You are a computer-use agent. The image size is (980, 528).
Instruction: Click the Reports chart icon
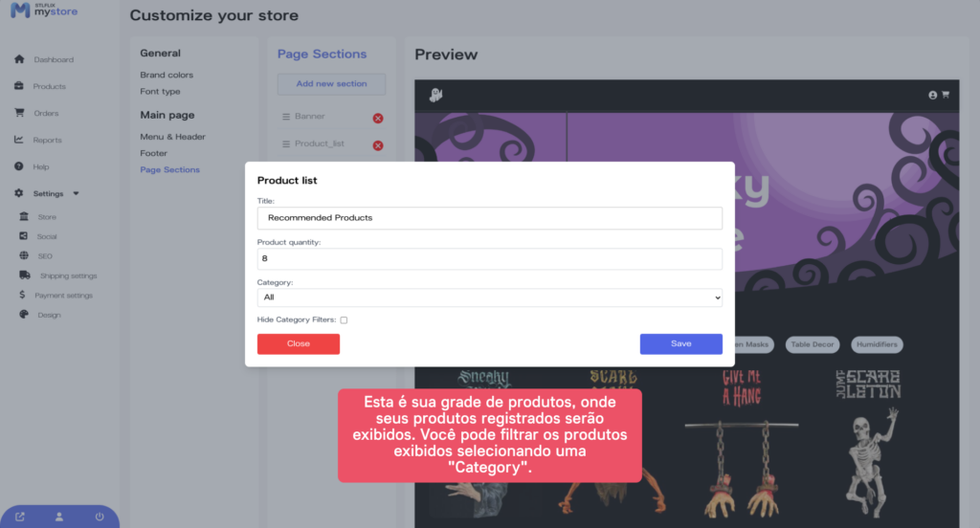tap(19, 140)
